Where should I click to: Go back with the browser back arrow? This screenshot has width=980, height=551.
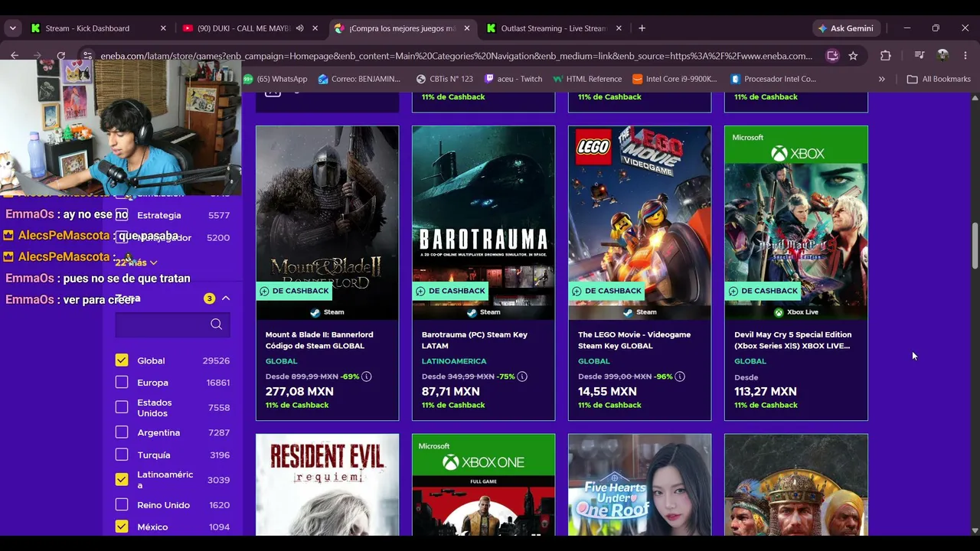[x=15, y=55]
